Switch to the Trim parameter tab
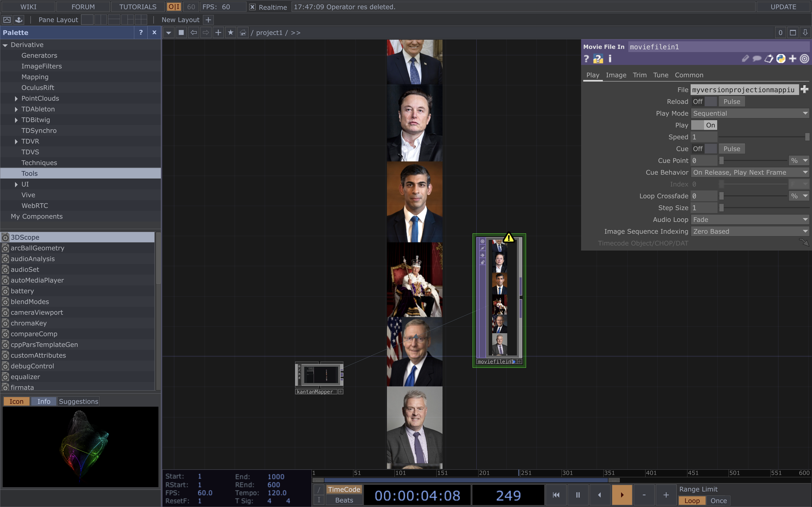Screen dimensions: 812x507 click(640, 75)
